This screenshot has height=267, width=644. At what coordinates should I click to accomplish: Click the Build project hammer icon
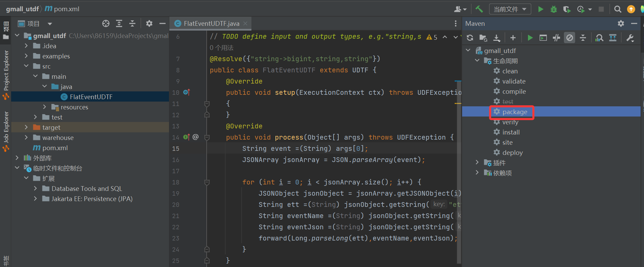click(x=479, y=9)
